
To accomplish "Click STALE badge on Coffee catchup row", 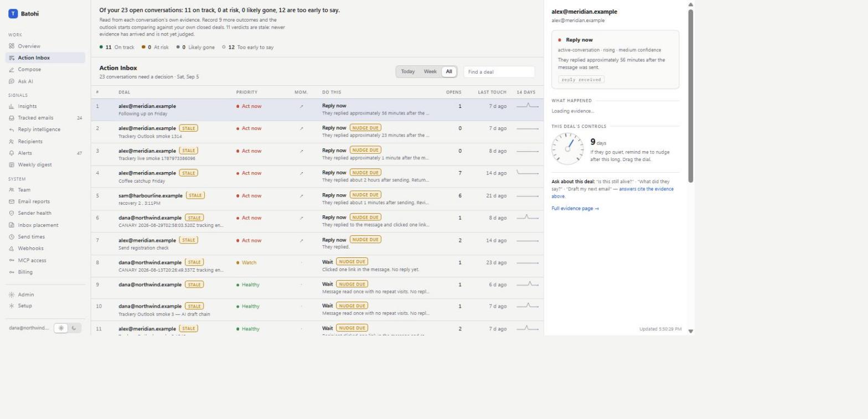I will click(188, 173).
